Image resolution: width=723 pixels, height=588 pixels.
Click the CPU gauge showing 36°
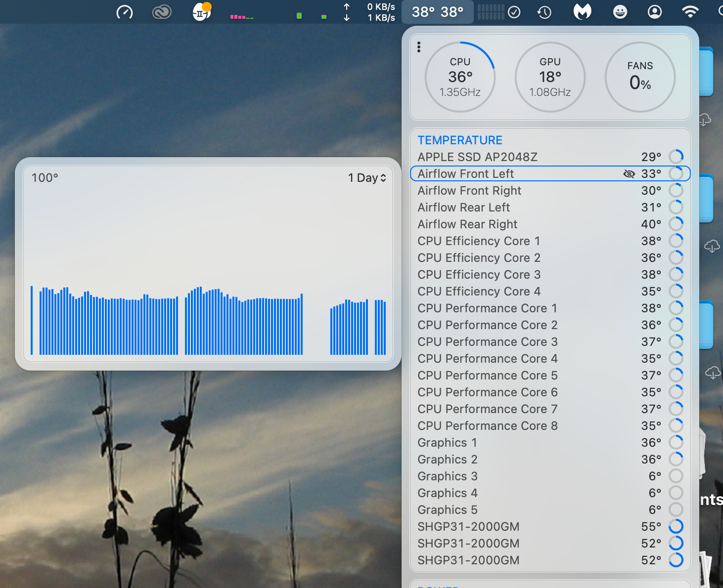(460, 77)
